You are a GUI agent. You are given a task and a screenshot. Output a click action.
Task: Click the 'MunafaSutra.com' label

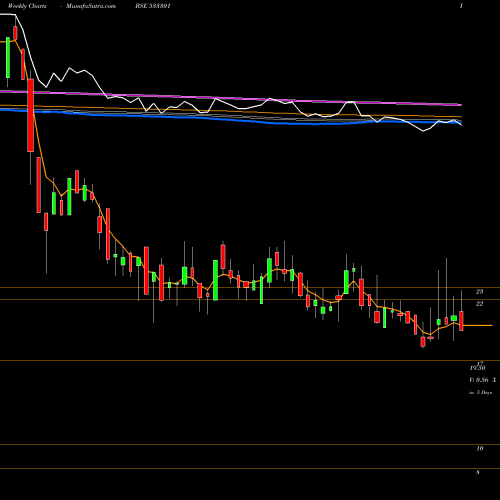click(x=91, y=6)
